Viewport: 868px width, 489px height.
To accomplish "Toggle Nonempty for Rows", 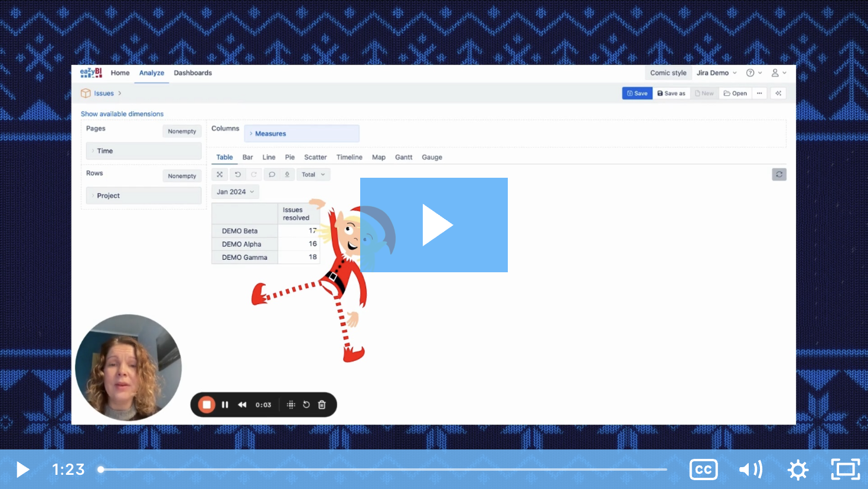I will pyautogui.click(x=182, y=176).
